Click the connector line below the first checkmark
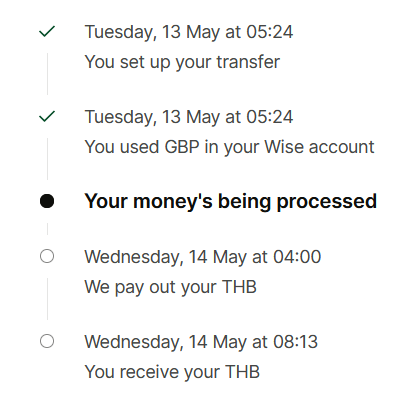The height and width of the screenshot is (417, 397). pos(47,74)
